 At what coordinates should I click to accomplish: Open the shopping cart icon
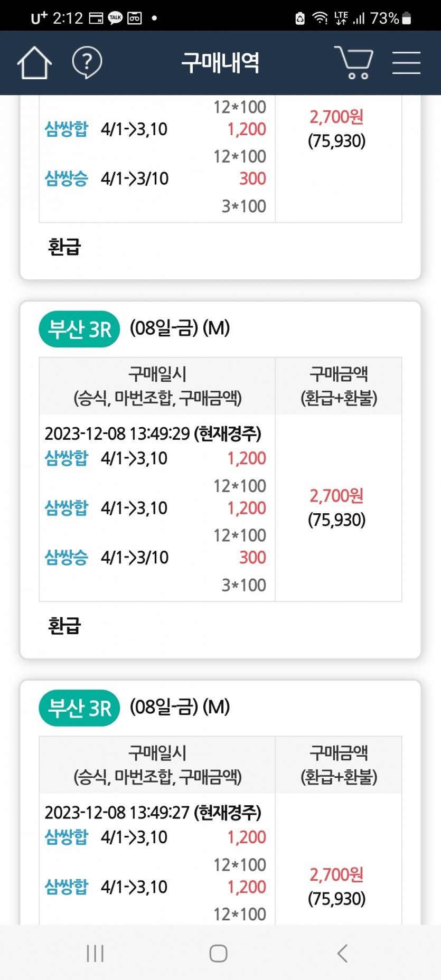tap(354, 63)
